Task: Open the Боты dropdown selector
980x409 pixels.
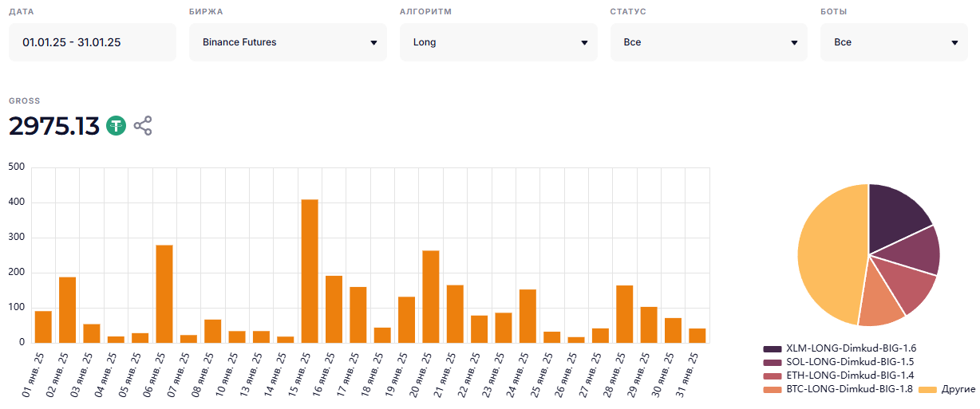Action: (894, 42)
